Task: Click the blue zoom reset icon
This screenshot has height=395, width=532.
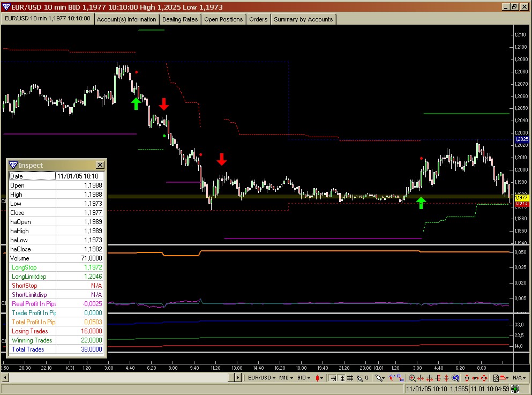Action: pos(455,378)
